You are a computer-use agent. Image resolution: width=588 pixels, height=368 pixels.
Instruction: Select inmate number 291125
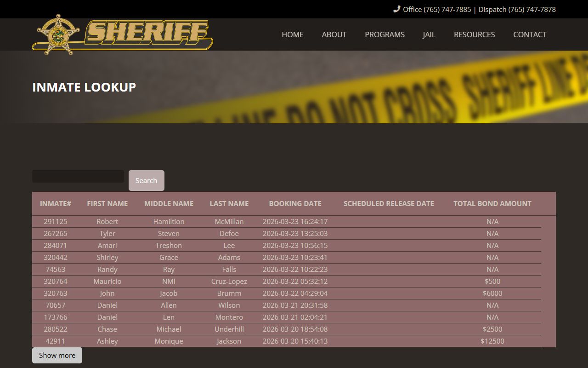pos(56,221)
